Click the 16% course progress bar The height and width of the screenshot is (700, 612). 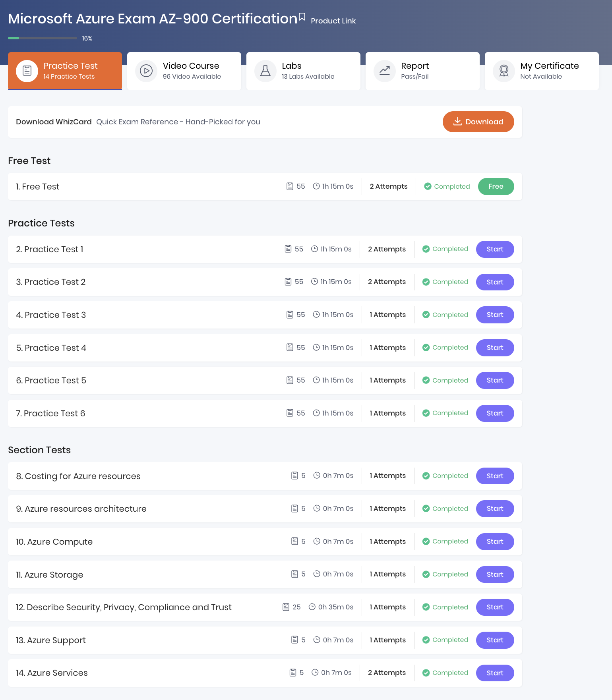43,38
